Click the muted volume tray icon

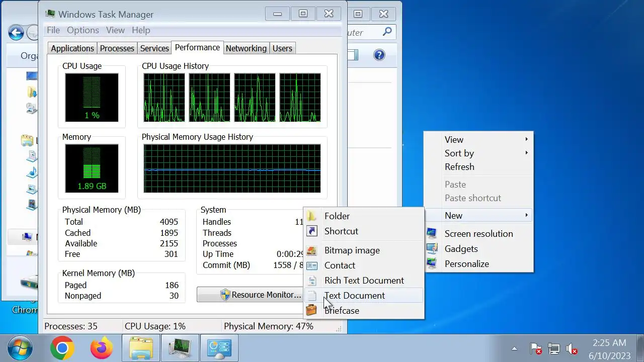[572, 348]
